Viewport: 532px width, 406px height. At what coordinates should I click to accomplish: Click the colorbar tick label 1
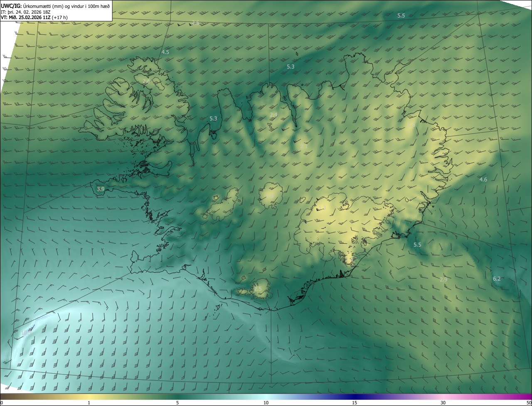[89, 403]
